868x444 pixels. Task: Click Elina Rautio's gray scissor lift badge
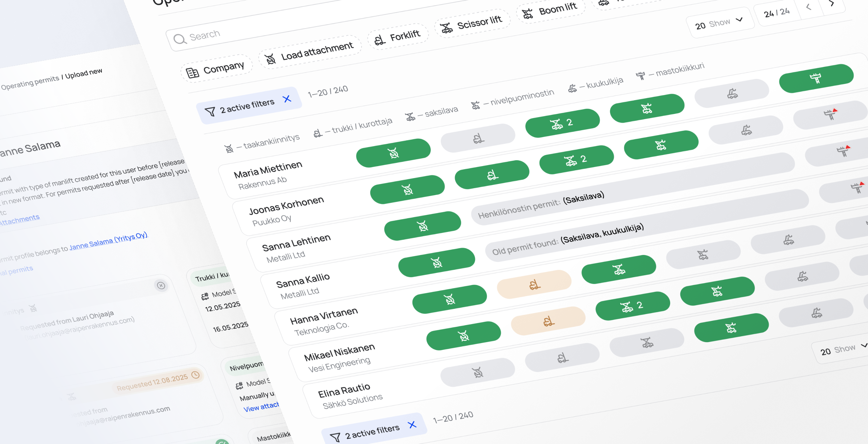click(646, 343)
